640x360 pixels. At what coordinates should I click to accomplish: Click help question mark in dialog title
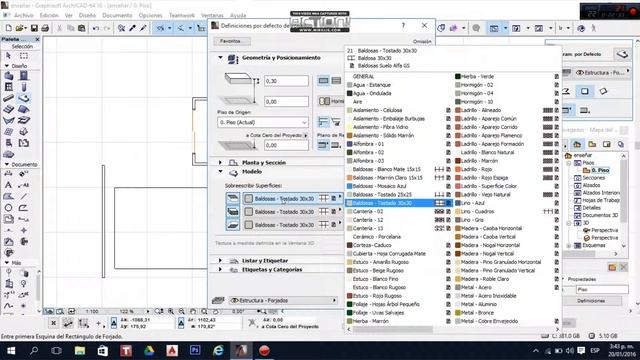403,25
